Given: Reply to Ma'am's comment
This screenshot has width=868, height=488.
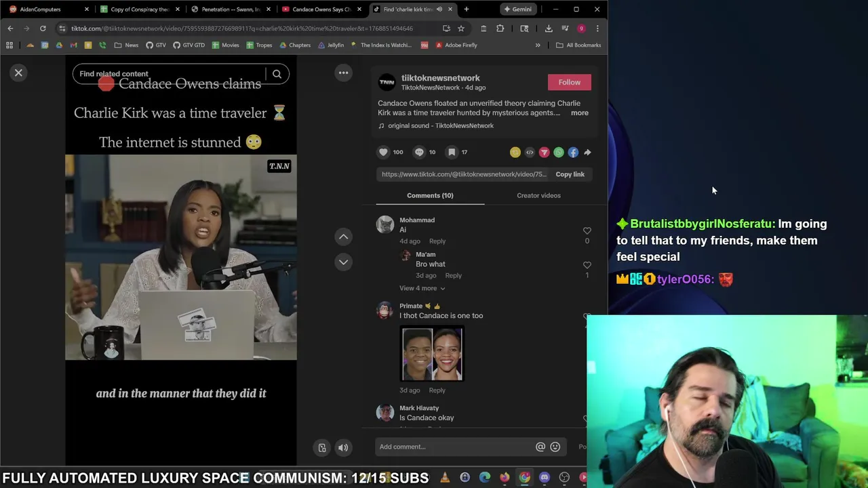Looking at the screenshot, I should click(x=453, y=276).
